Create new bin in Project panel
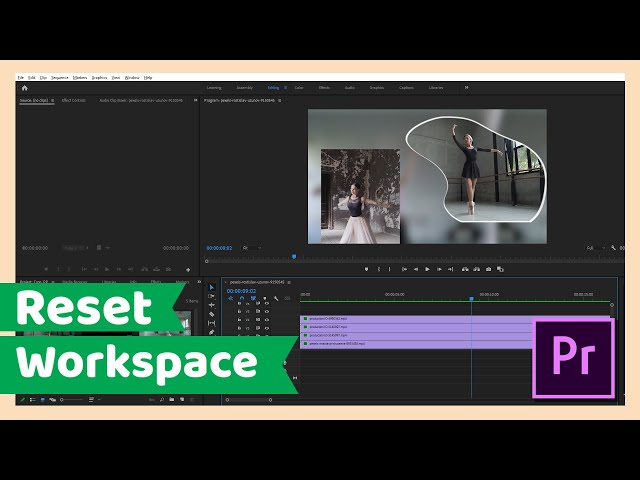 click(x=171, y=400)
